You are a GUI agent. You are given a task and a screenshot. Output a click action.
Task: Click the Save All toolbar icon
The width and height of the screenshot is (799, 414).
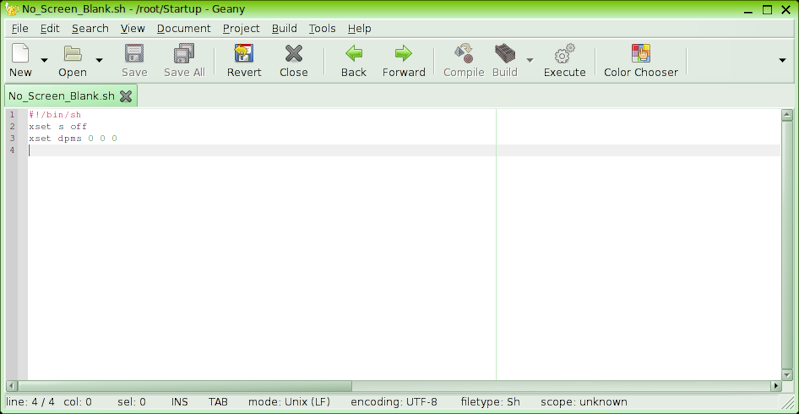[x=184, y=53]
